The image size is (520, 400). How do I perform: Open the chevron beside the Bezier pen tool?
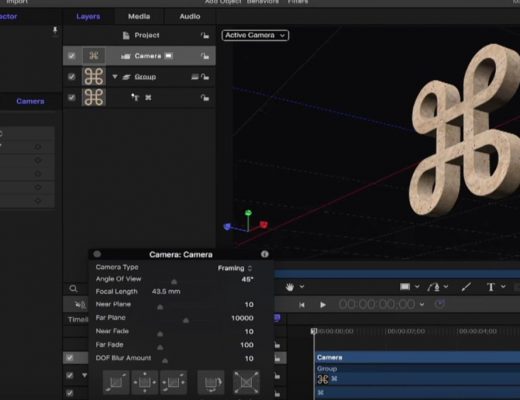[446, 286]
